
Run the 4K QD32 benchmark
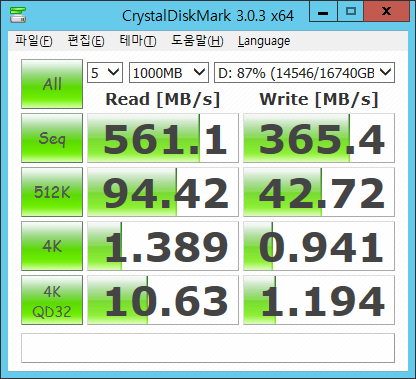pyautogui.click(x=52, y=300)
